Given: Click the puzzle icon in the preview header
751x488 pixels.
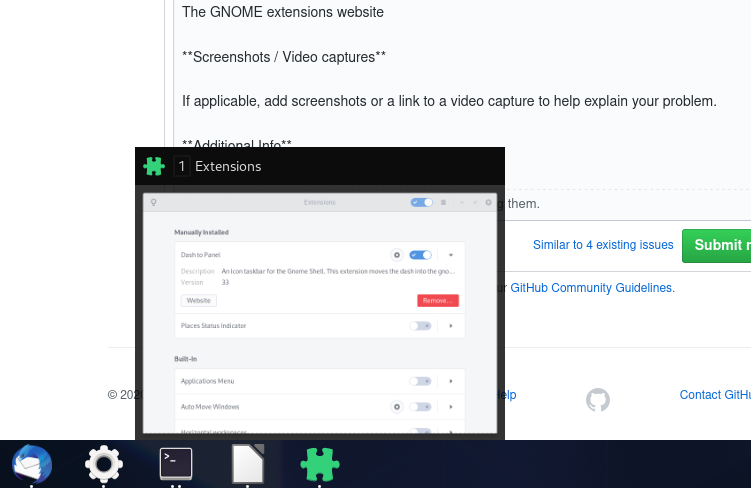Looking at the screenshot, I should (154, 166).
